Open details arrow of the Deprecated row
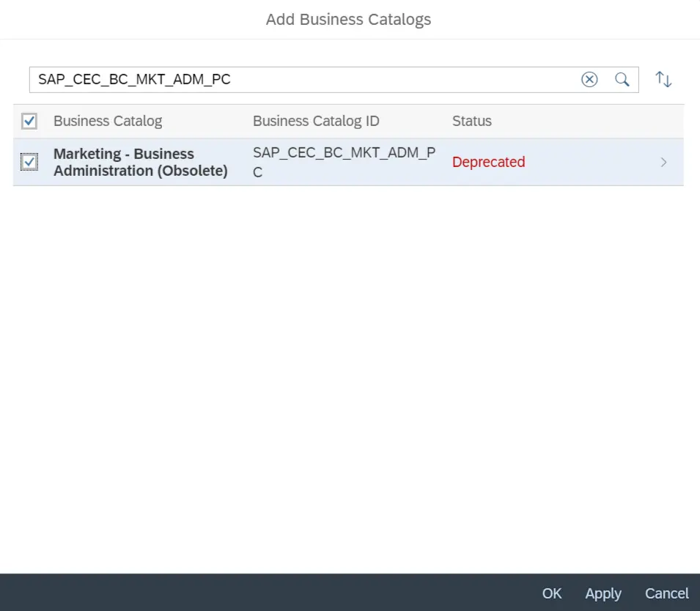Viewport: 700px width, 611px height. point(663,162)
